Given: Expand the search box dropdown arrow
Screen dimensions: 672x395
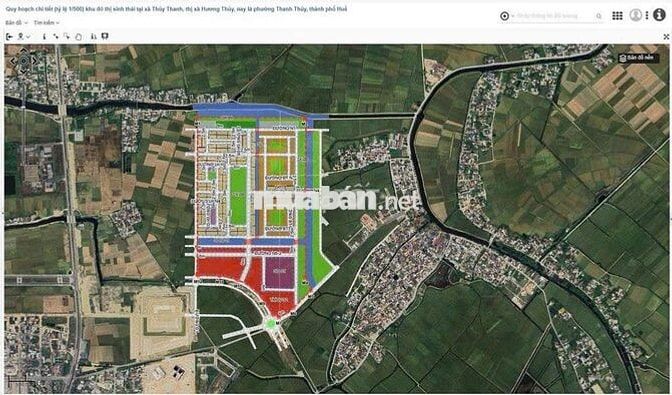Looking at the screenshot, I should (513, 16).
